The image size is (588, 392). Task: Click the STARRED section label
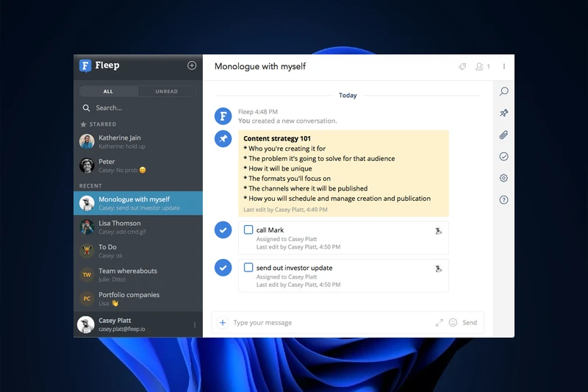pyautogui.click(x=103, y=124)
